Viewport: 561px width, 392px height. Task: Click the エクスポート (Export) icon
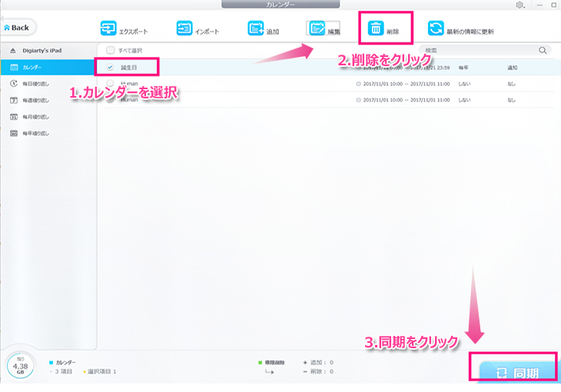coord(108,28)
